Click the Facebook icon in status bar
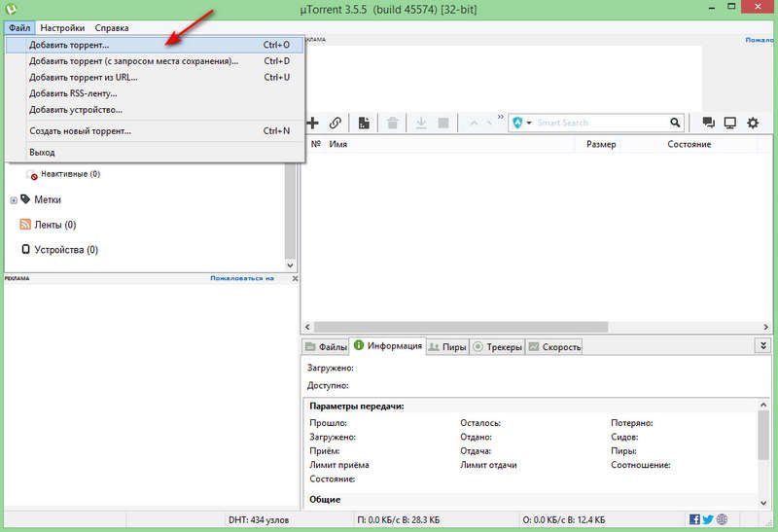The width and height of the screenshot is (778, 532). (x=694, y=519)
